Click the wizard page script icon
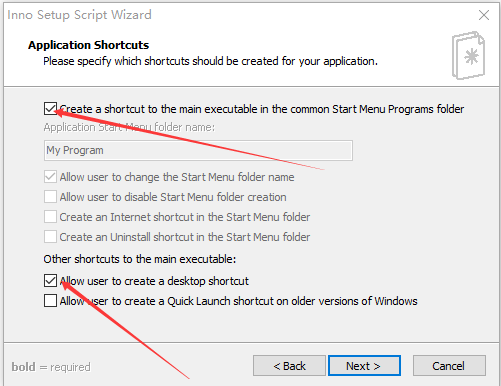 coord(468,56)
